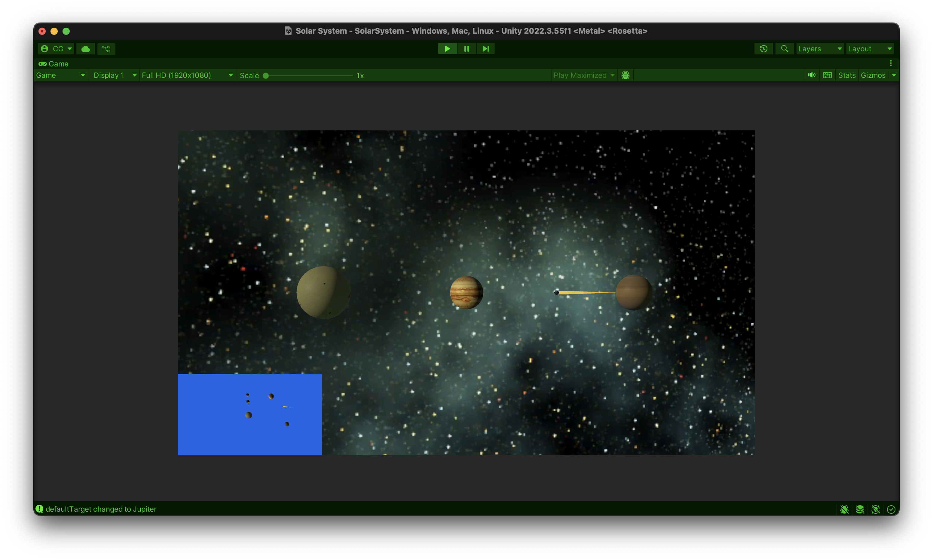Click the activity checkmark status icon
Screen dimensions: 933x560
point(891,510)
